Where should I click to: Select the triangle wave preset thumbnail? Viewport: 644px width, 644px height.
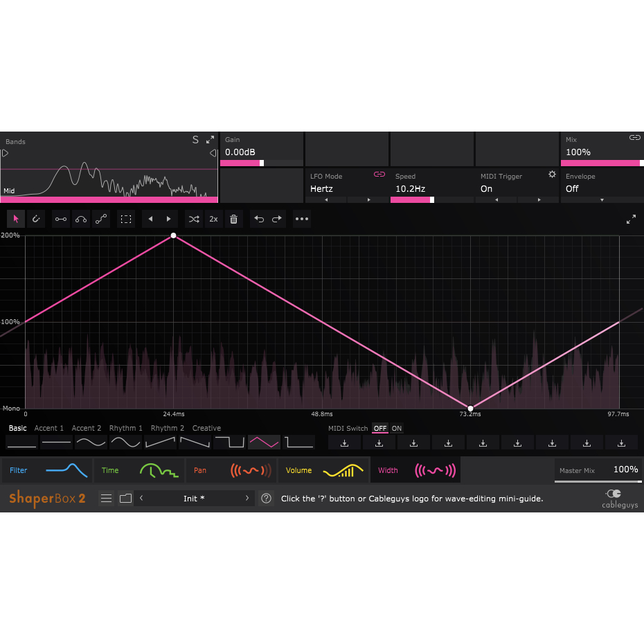(264, 442)
